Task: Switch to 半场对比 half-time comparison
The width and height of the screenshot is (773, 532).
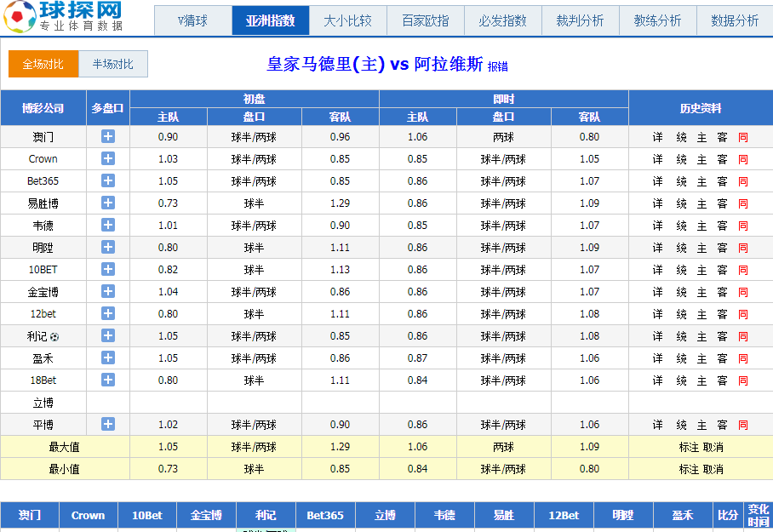Action: tap(113, 64)
